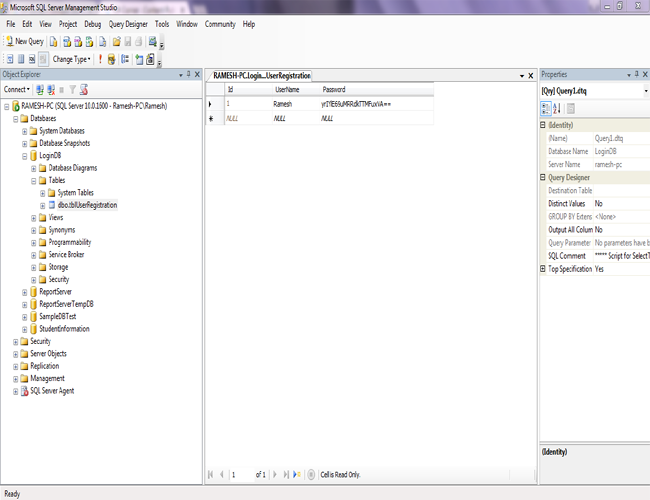
Task: Toggle the Show Criteria Pane button
Action: pos(21,59)
